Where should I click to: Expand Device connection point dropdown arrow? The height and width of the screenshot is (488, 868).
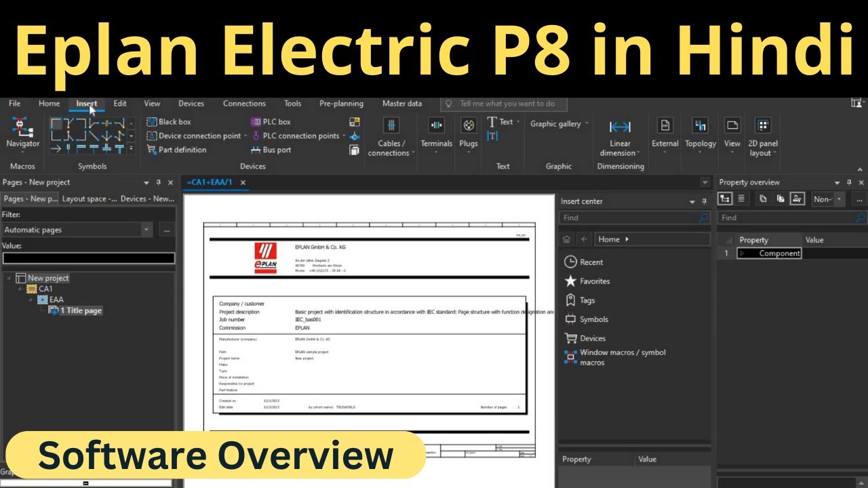click(246, 136)
